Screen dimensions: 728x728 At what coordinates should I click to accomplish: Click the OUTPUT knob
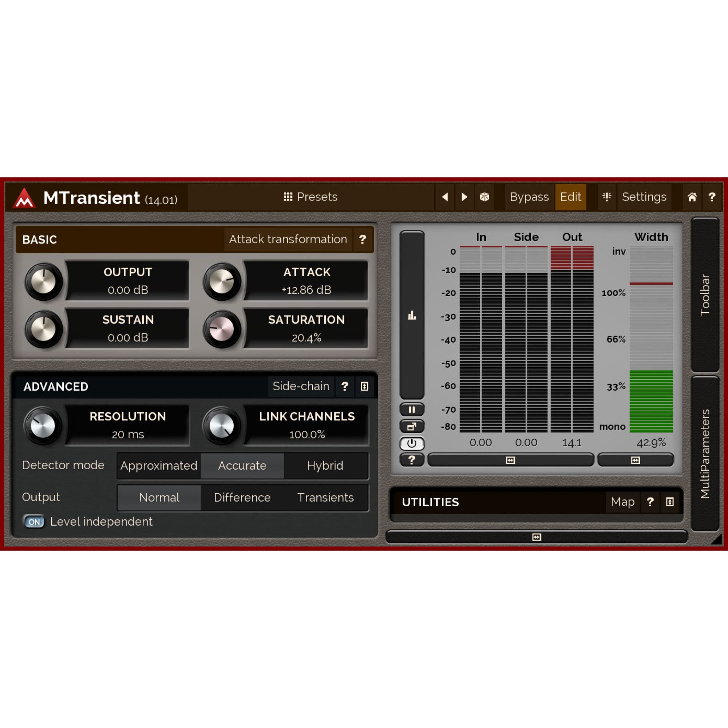[43, 281]
